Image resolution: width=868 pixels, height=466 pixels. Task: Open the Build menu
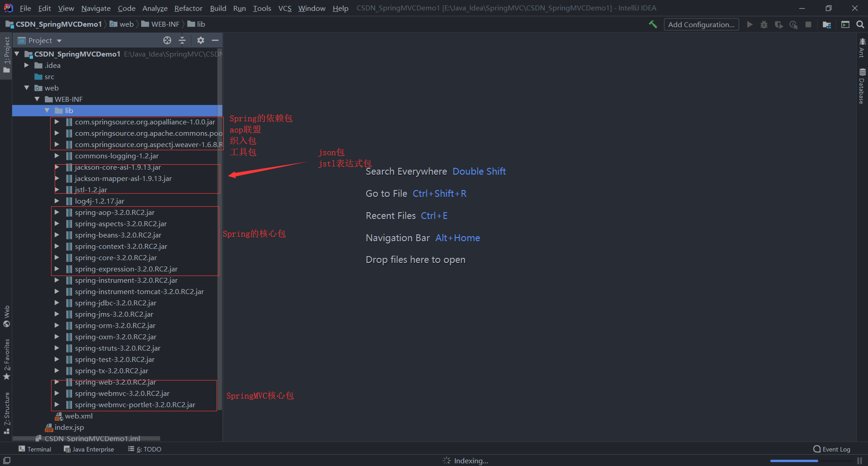tap(218, 8)
